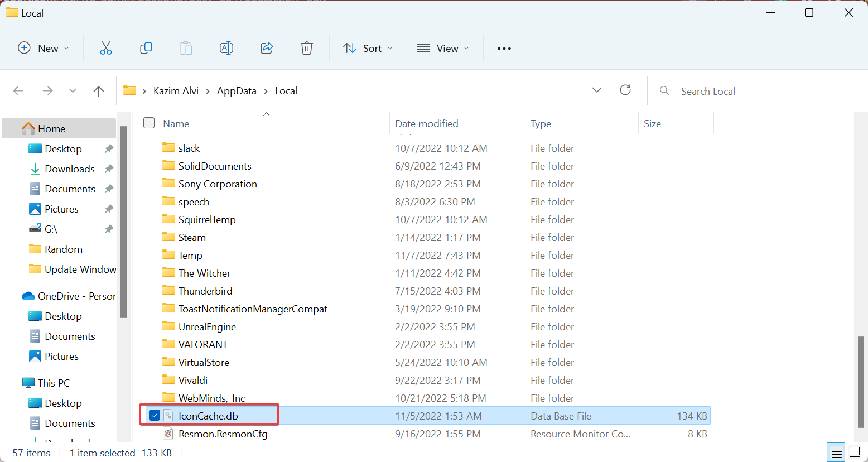Screen dimensions: 868x462
Task: Open pinned Pictures in Quick access
Action: [61, 209]
